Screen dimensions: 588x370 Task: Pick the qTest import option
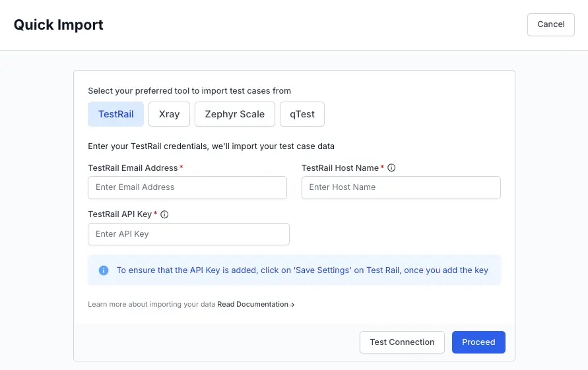[302, 114]
